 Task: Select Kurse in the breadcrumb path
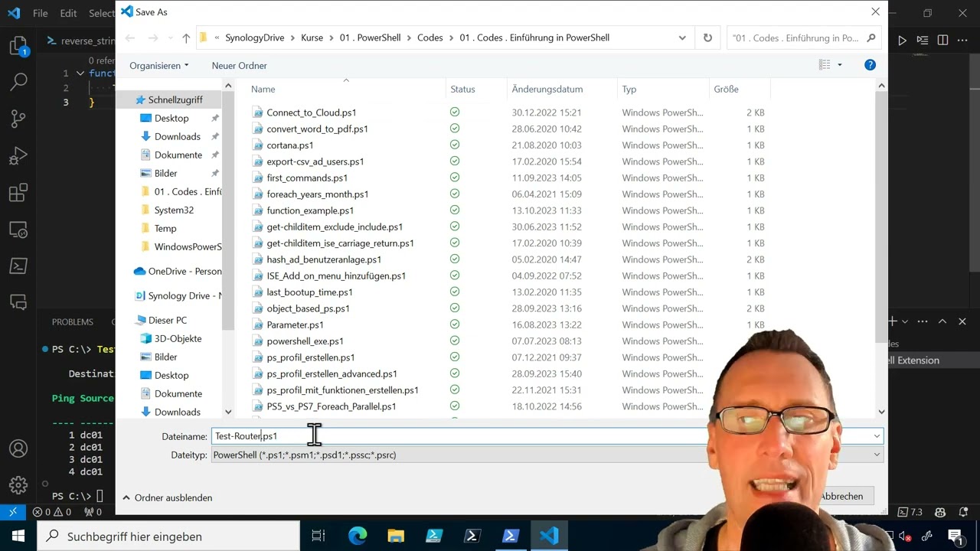[x=313, y=37]
